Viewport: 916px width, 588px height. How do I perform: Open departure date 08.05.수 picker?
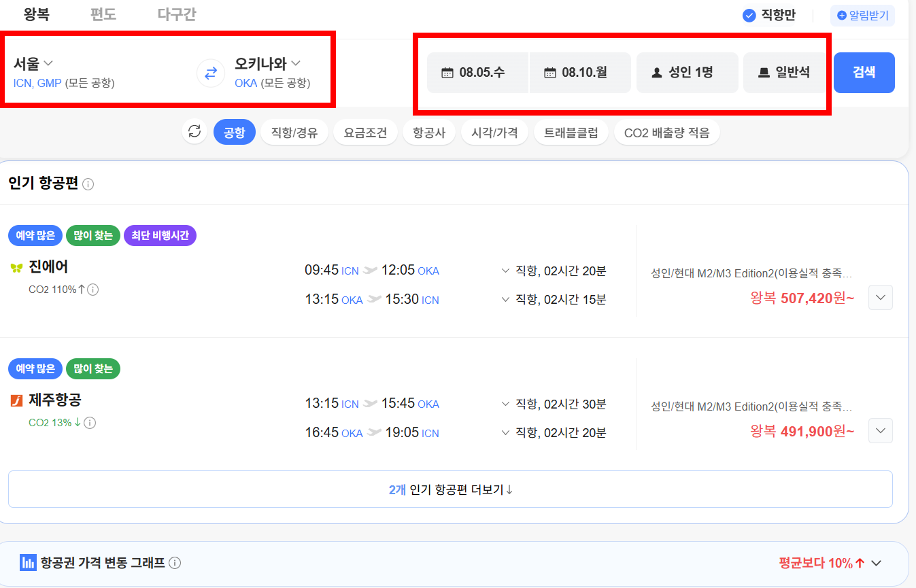(x=477, y=72)
